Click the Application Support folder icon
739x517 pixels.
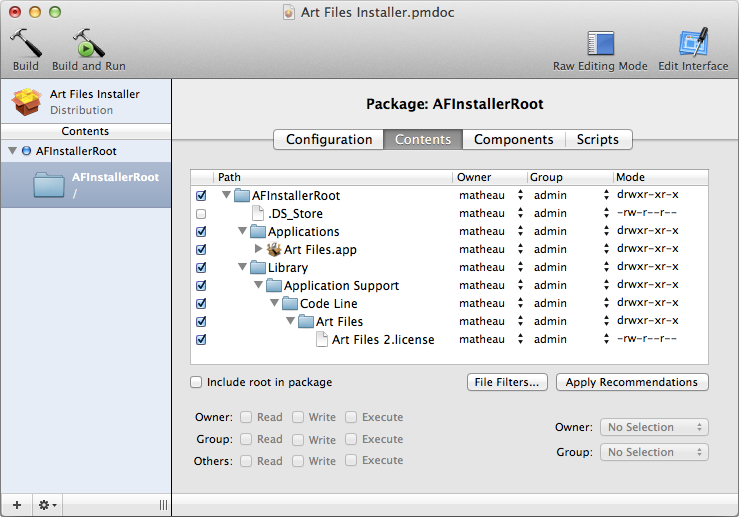274,285
